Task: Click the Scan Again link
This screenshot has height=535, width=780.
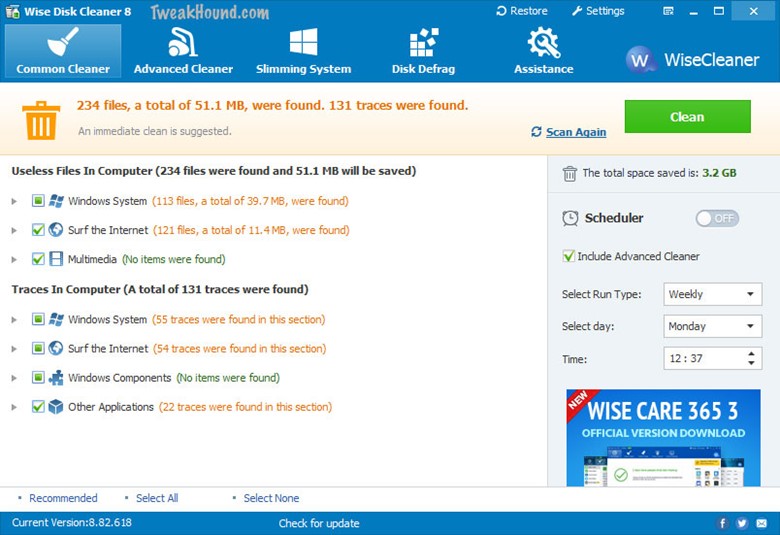Action: click(x=576, y=132)
